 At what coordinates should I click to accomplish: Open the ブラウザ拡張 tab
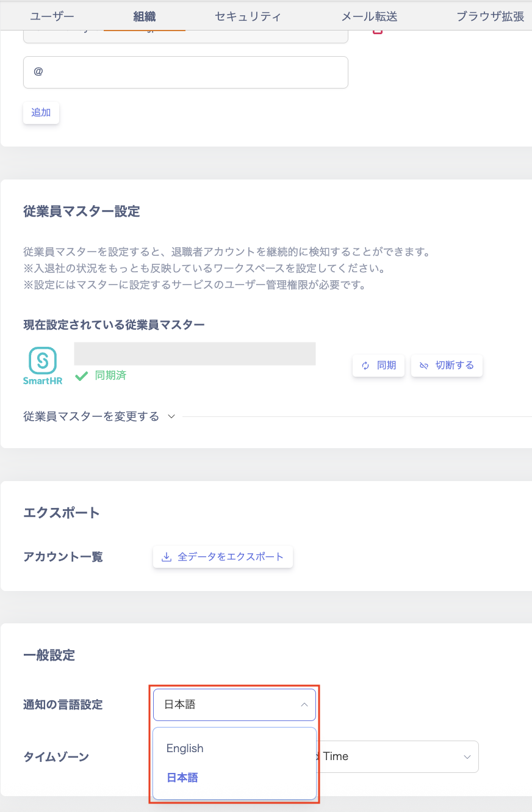[x=491, y=16]
